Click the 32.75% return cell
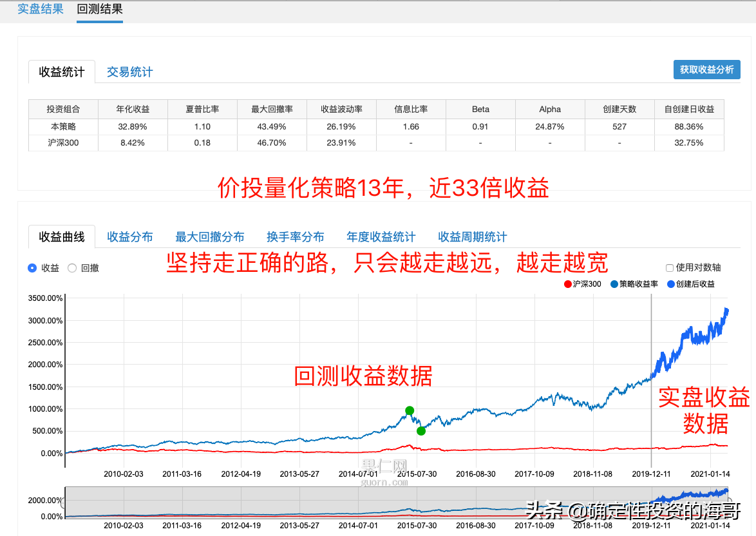Image resolution: width=756 pixels, height=536 pixels. point(690,143)
